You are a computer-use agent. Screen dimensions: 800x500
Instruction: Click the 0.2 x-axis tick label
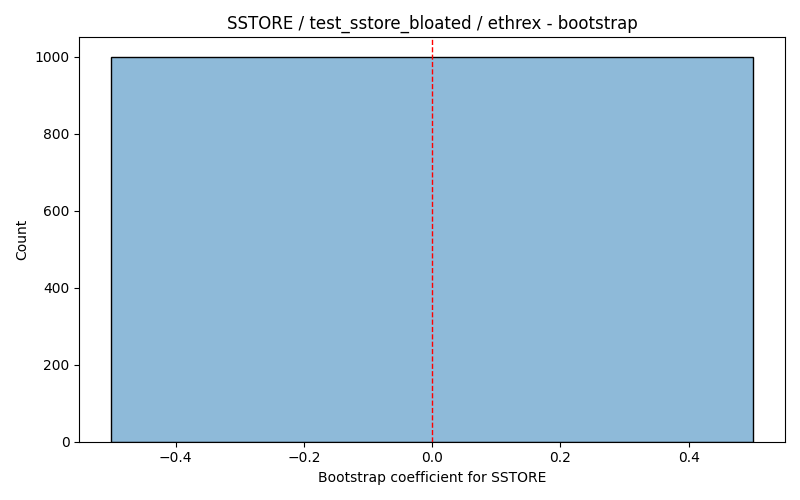coord(561,457)
